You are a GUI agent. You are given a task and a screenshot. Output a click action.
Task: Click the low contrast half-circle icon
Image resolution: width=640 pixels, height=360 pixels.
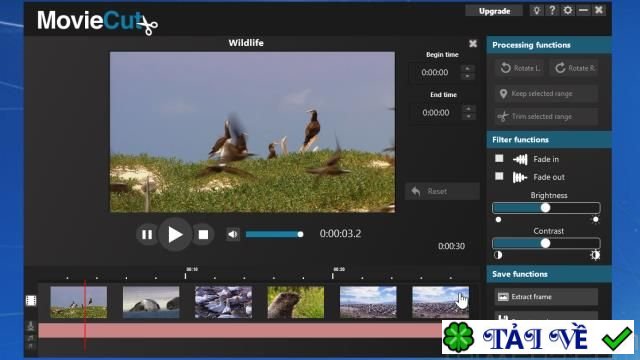click(x=498, y=255)
